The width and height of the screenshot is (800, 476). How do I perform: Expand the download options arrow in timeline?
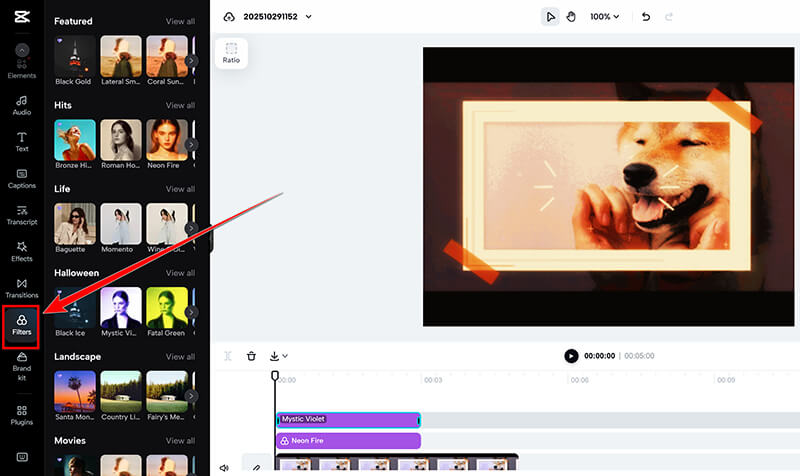point(285,356)
